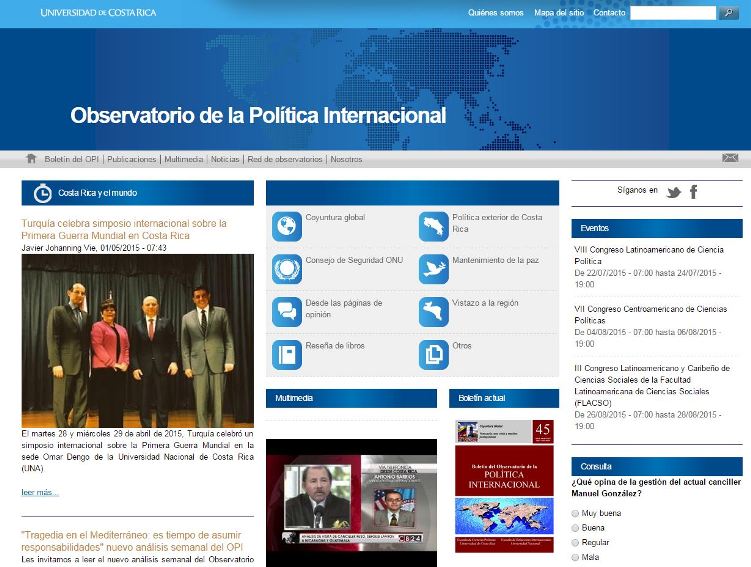The width and height of the screenshot is (751, 567).
Task: Click the Quiénes somos link
Action: click(496, 13)
